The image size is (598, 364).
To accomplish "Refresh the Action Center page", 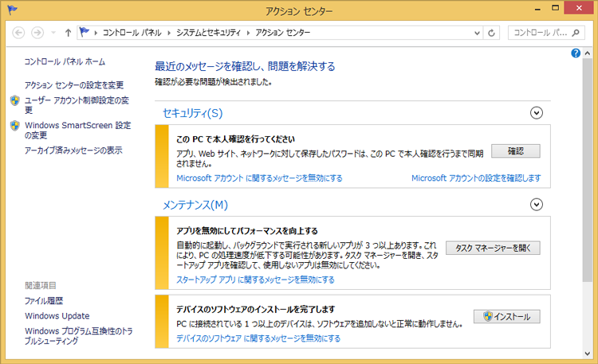I will [x=491, y=33].
